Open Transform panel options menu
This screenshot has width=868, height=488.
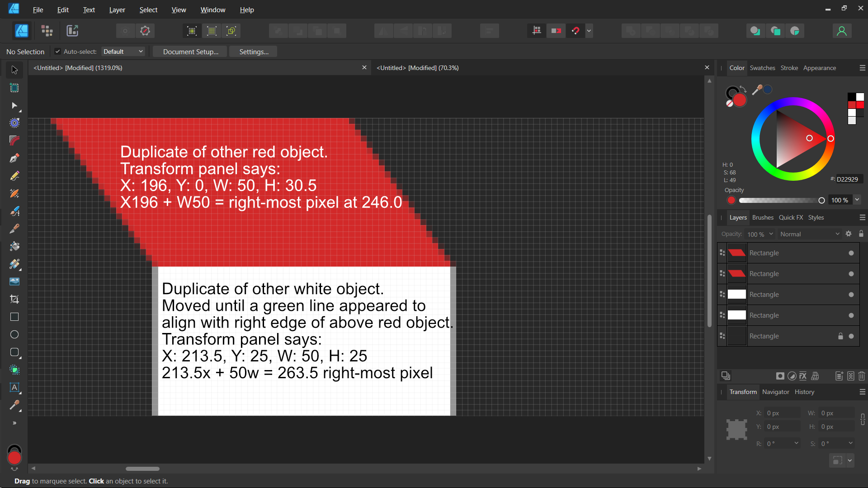click(x=862, y=392)
